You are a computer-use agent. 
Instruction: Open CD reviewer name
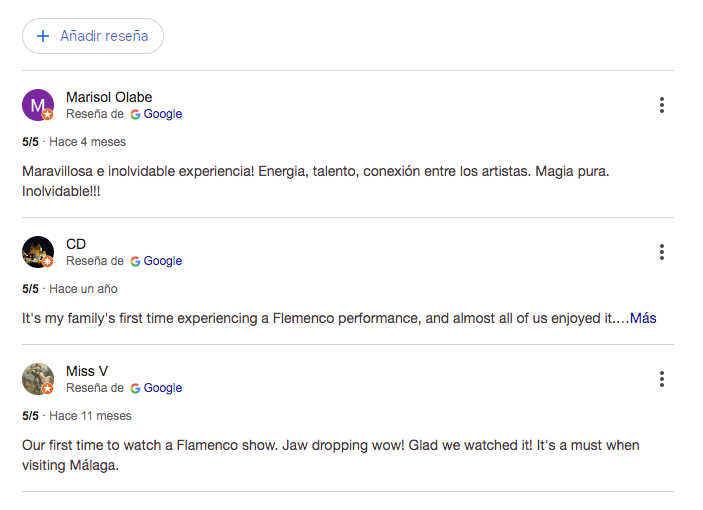coord(76,244)
